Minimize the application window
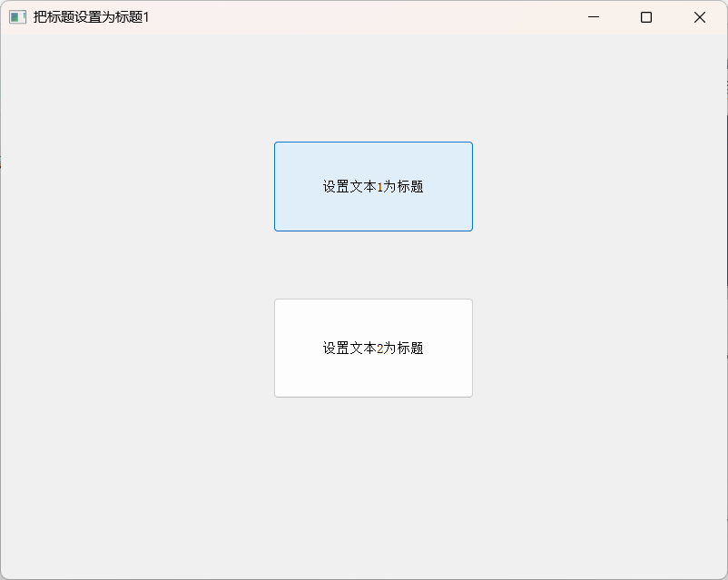This screenshot has width=728, height=580. coord(594,16)
